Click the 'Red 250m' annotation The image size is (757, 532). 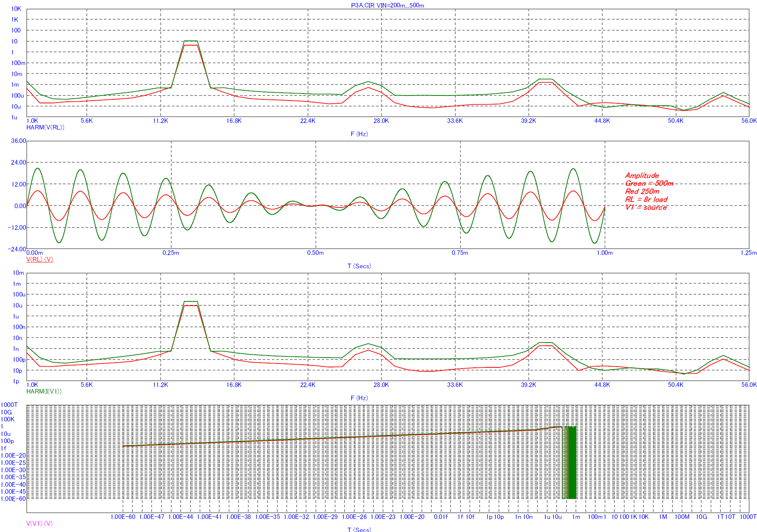point(642,191)
